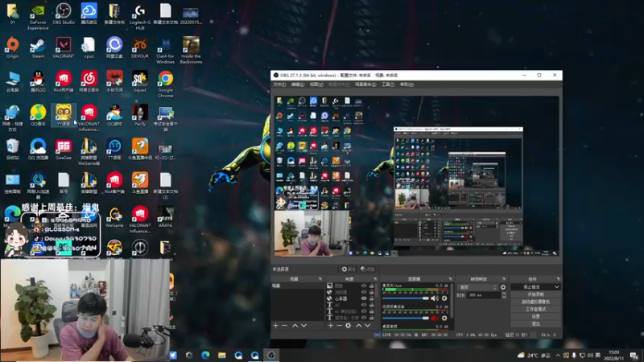Open the 文件 menu in OBS
This screenshot has width=644, height=362.
click(279, 84)
